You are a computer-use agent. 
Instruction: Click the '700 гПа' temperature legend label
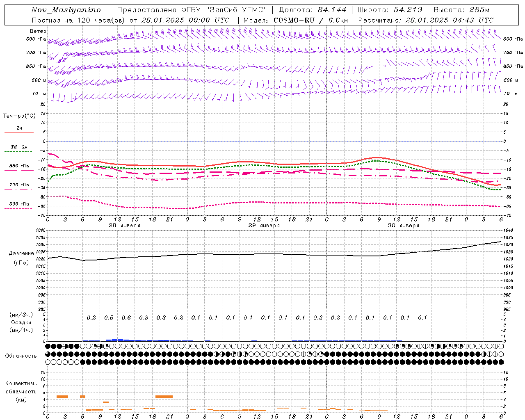[19, 185]
